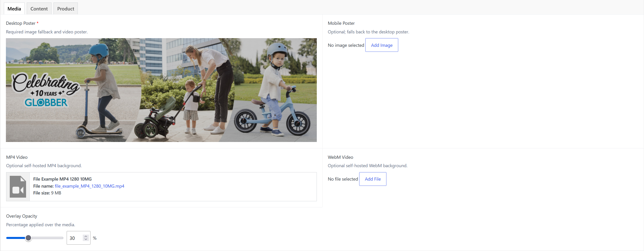Click 'Required image fallback and video poster.' text
Image resolution: width=644 pixels, height=251 pixels.
[47, 32]
